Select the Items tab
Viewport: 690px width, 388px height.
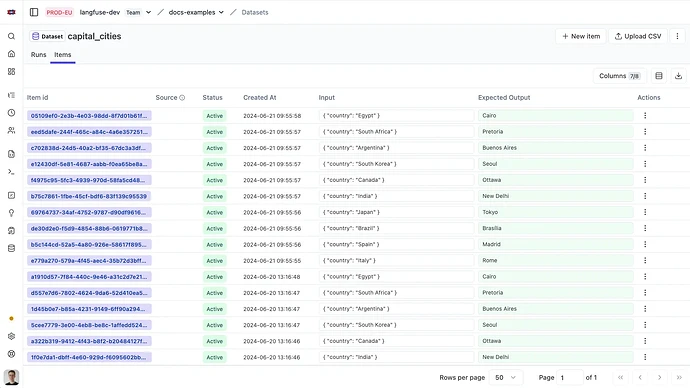click(x=62, y=55)
